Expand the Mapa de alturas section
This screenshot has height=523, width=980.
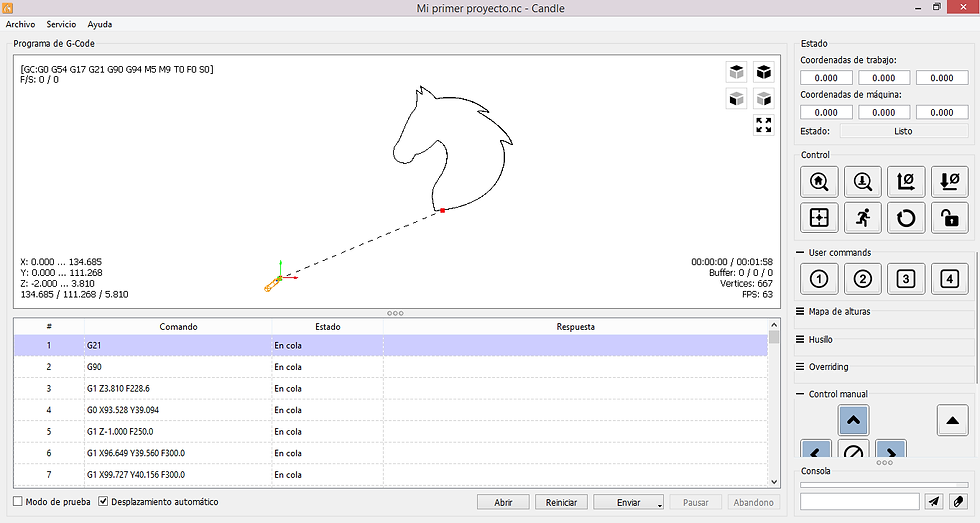click(800, 311)
